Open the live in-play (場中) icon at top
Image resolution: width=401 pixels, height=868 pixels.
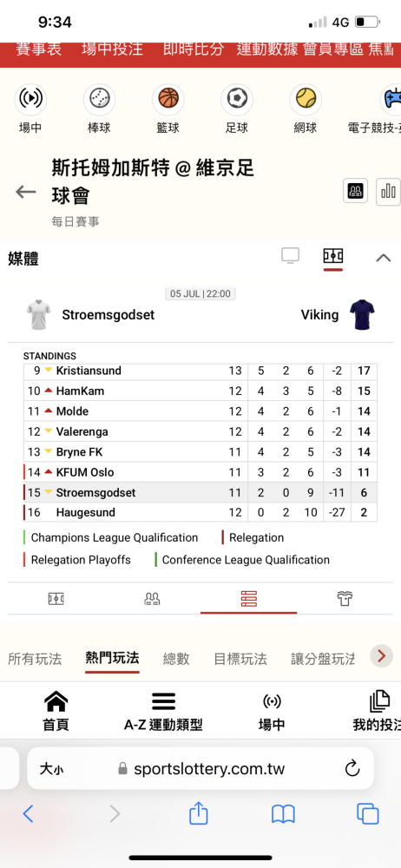coord(30,99)
